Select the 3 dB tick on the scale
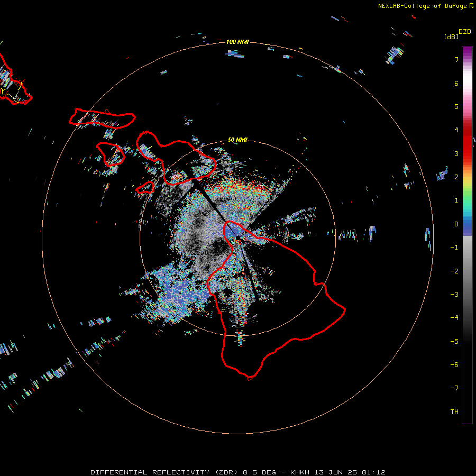 [x=456, y=153]
